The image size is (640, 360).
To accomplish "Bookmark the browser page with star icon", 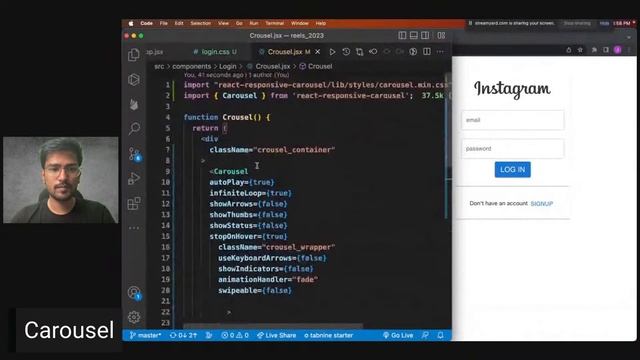I will (580, 50).
